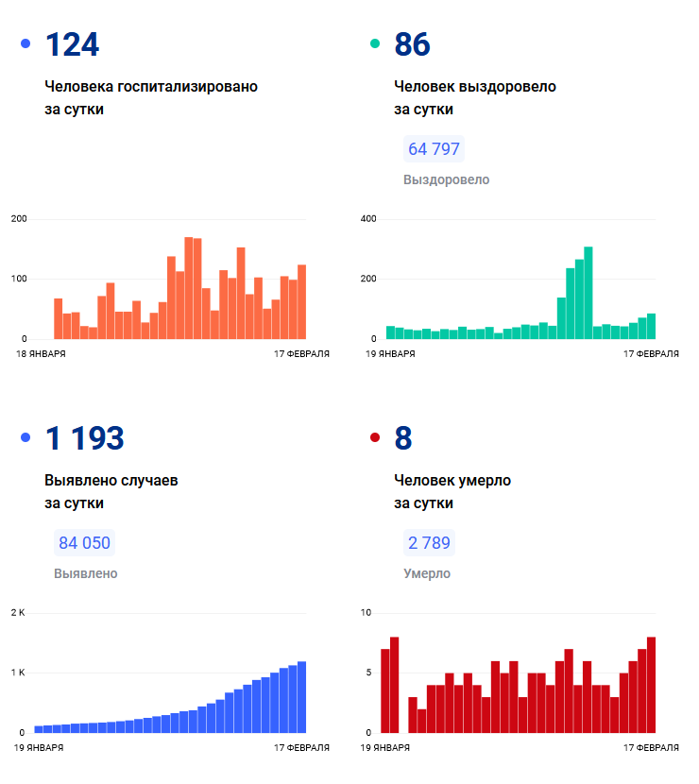Click the 'Человек выздоровело за сутки' heading
The height and width of the screenshot is (784, 699).
474,97
